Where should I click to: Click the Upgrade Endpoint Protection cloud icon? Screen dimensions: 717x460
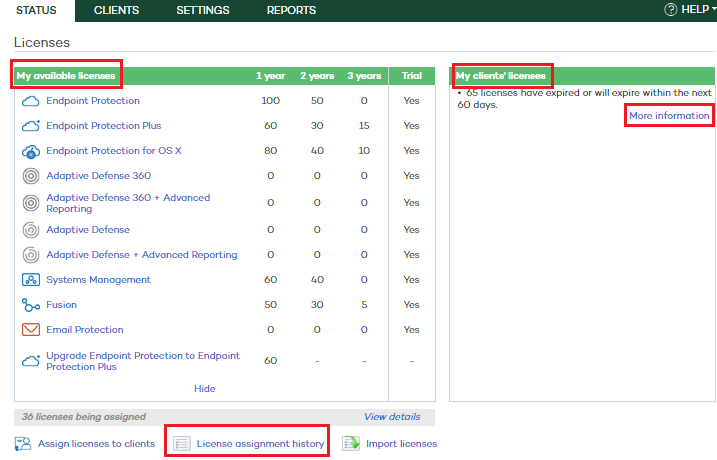(31, 360)
